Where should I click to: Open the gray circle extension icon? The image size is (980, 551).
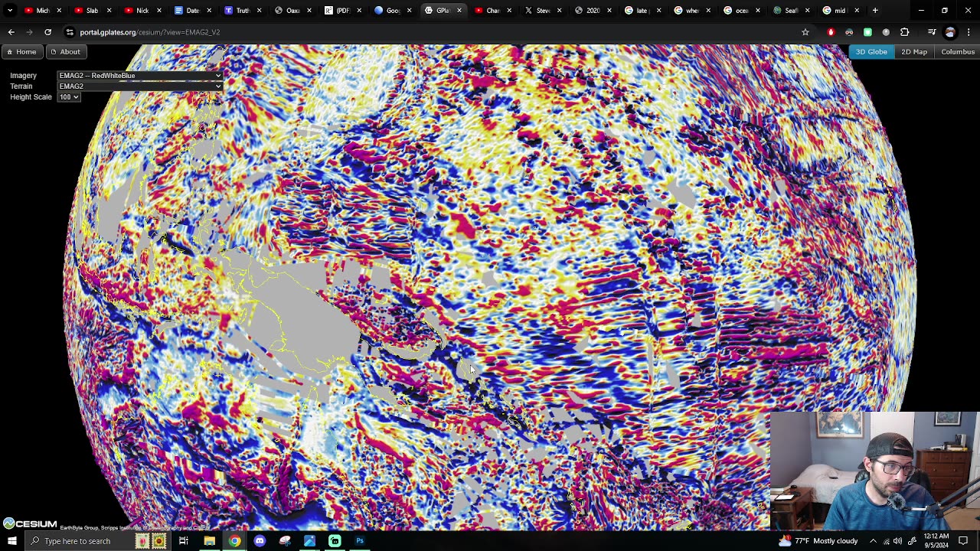[886, 32]
